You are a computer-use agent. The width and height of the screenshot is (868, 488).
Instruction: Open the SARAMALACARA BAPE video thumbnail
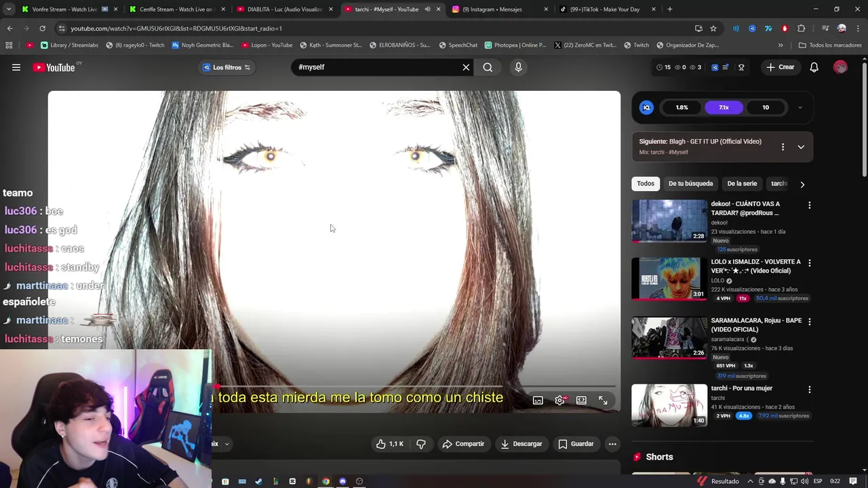coord(669,338)
